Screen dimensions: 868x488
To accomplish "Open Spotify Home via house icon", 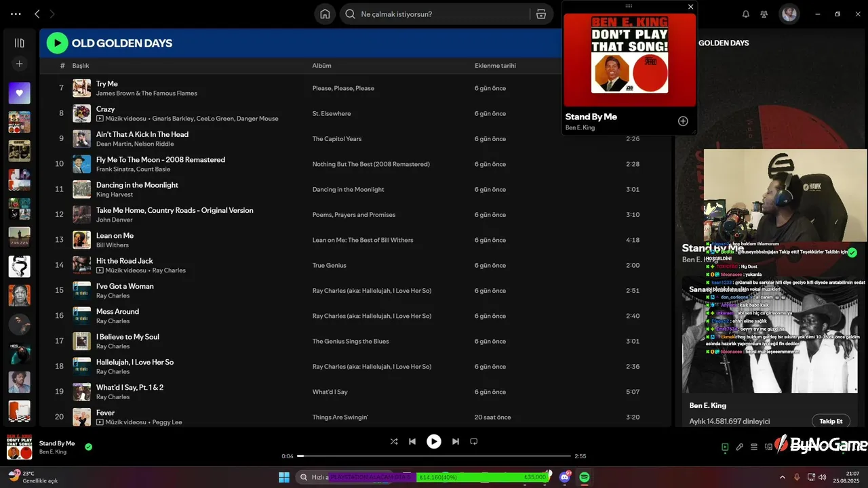I will click(325, 14).
